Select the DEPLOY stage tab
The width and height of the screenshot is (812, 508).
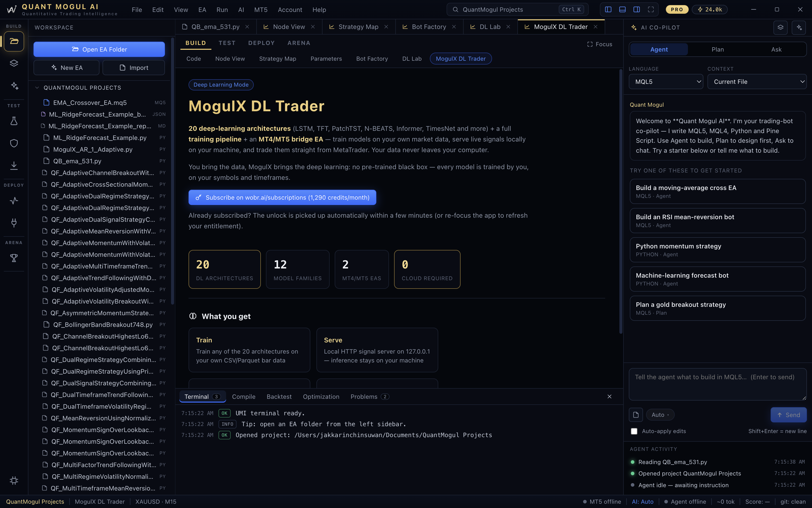pyautogui.click(x=261, y=43)
